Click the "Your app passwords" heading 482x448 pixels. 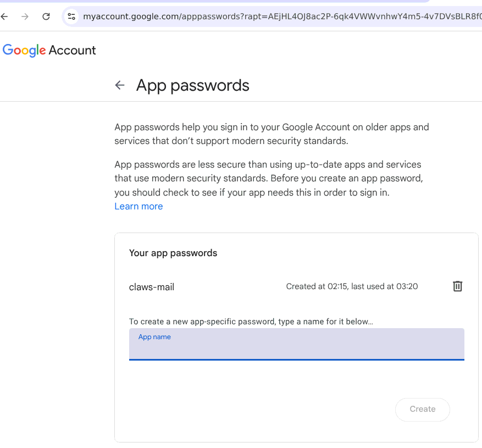point(173,253)
